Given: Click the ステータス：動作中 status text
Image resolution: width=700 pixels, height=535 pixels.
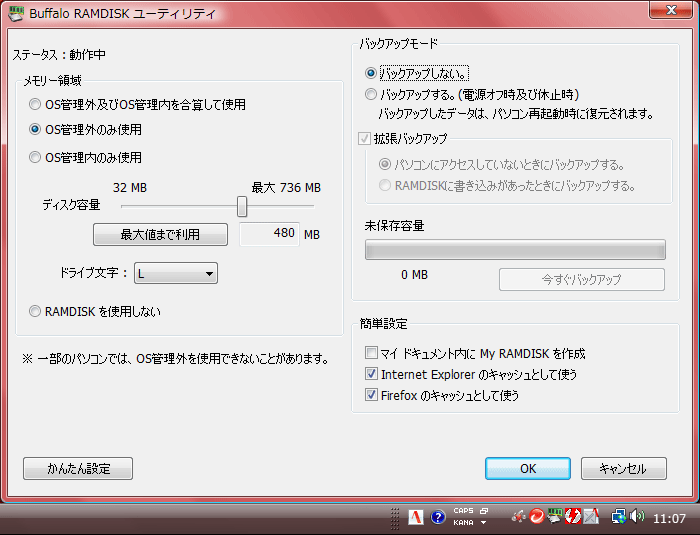Looking at the screenshot, I should point(59,54).
